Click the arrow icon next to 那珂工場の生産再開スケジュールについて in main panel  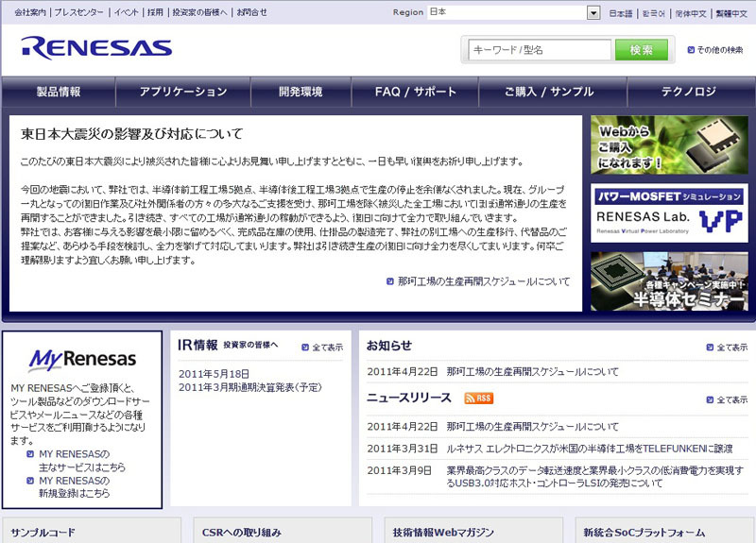(x=390, y=281)
